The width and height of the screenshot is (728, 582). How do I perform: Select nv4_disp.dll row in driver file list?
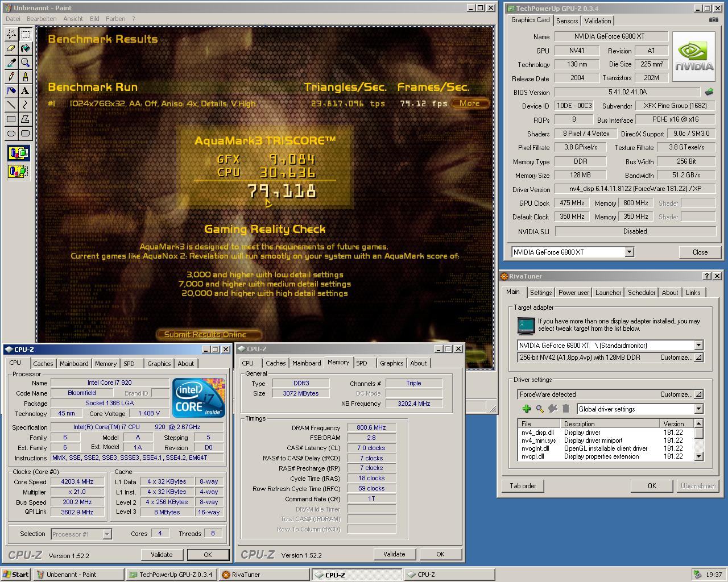(606, 433)
